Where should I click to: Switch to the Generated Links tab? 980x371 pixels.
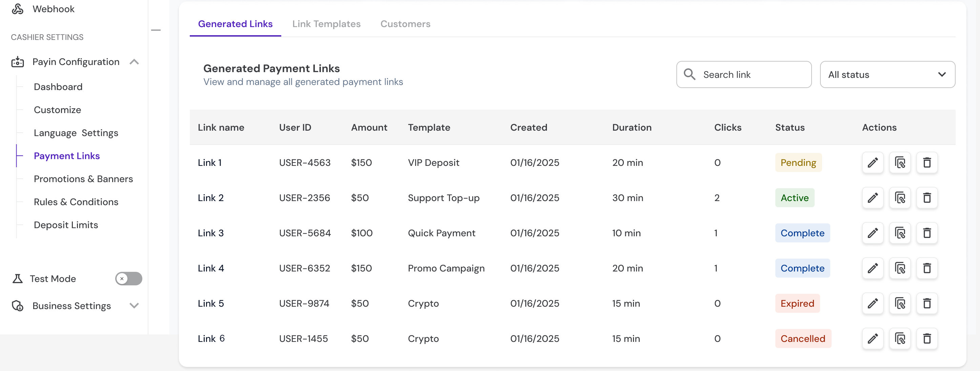click(235, 24)
